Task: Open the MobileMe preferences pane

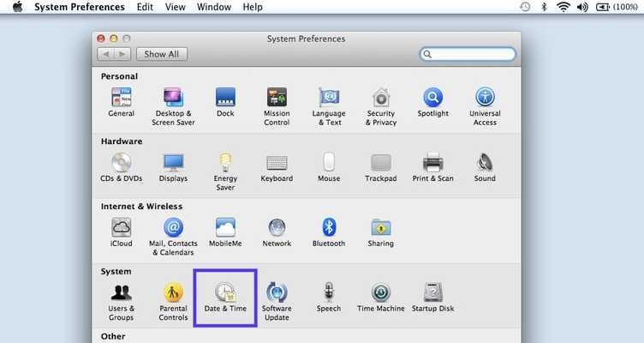Action: point(225,232)
